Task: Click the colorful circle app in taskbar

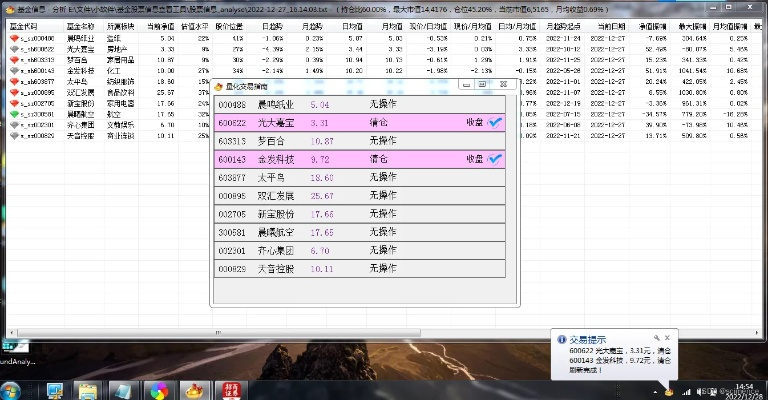Action: tap(158, 390)
